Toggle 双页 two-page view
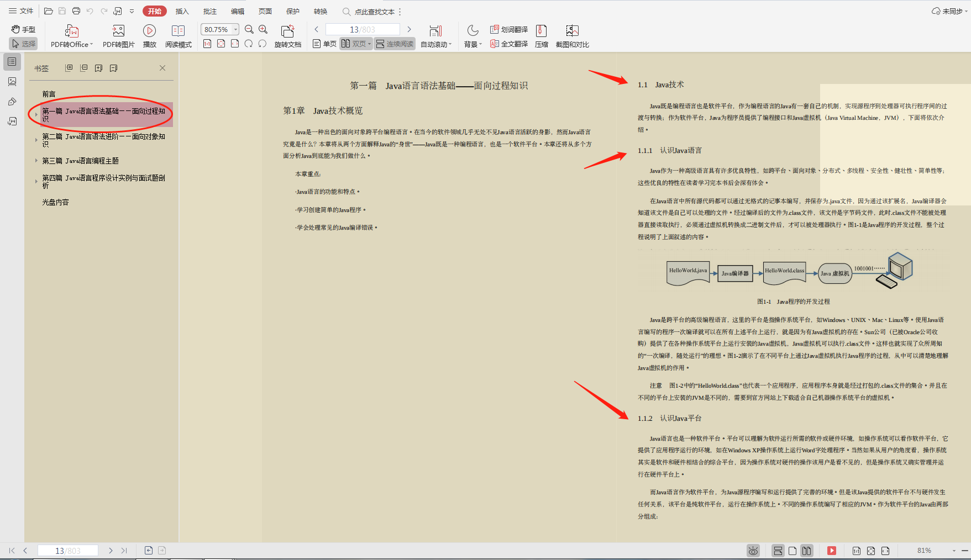Image resolution: width=971 pixels, height=560 pixels. [x=355, y=44]
